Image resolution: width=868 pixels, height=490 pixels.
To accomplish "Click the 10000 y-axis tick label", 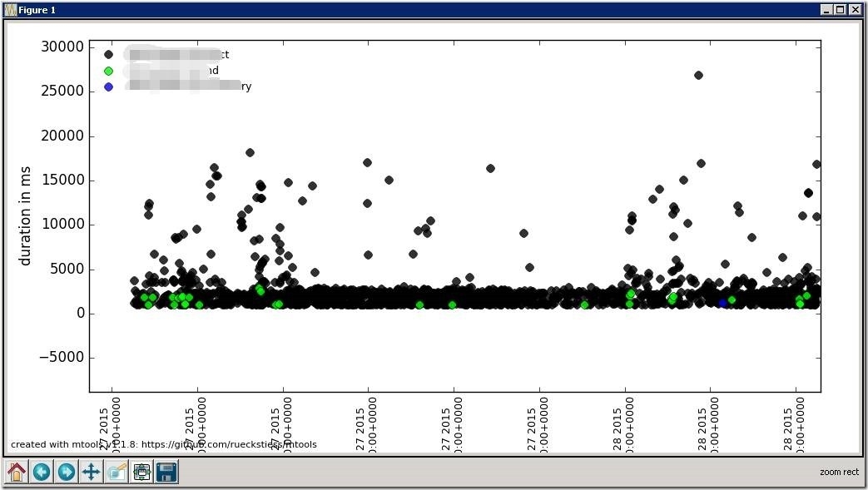I will (x=62, y=225).
